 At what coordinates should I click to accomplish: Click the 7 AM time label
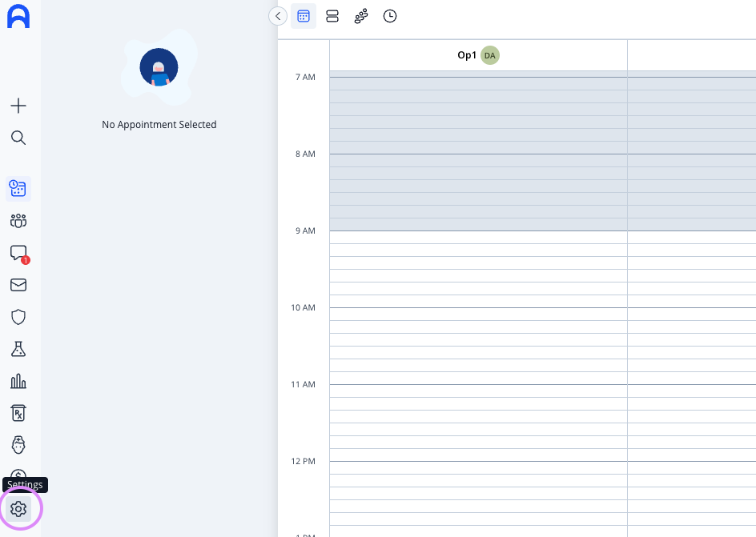(x=305, y=77)
